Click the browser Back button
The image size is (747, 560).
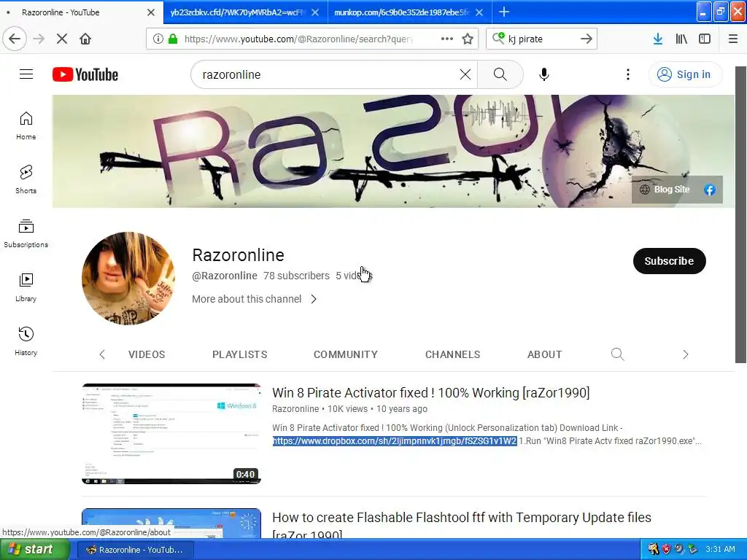coord(15,39)
